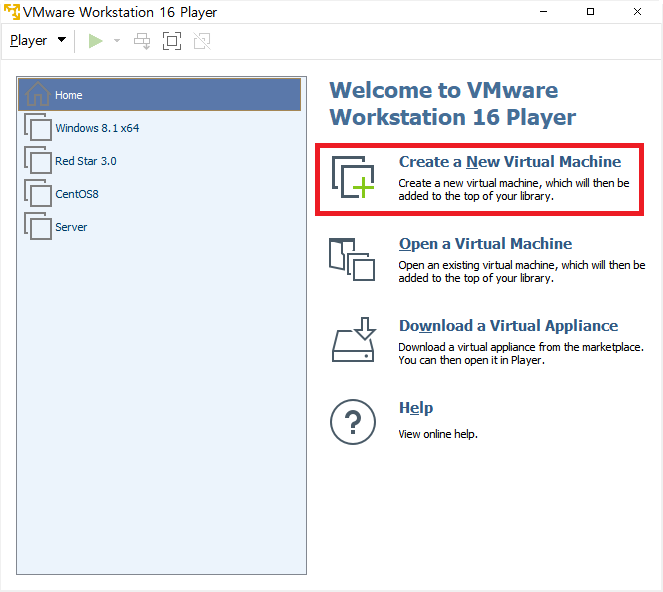Click Create a New Virtual Machine link
This screenshot has width=663, height=592.
pyautogui.click(x=510, y=162)
